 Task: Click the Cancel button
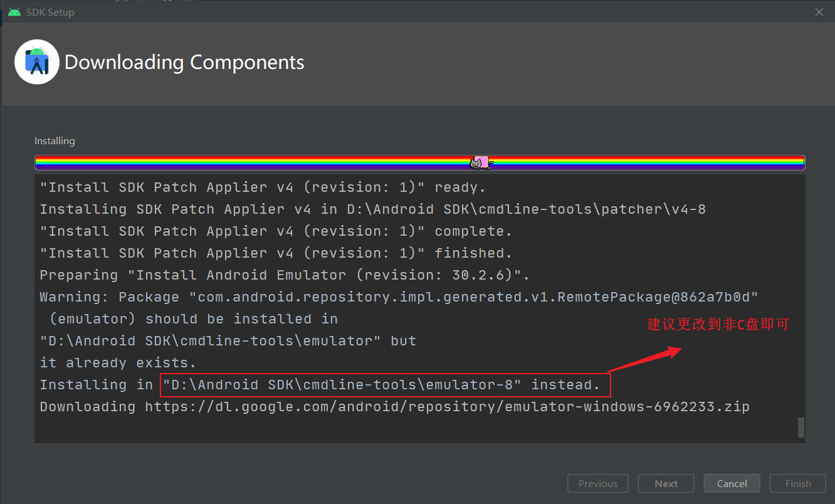732,483
